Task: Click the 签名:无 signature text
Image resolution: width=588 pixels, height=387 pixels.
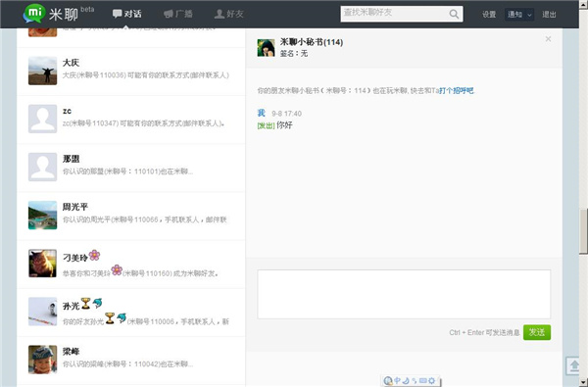Action: click(x=294, y=54)
